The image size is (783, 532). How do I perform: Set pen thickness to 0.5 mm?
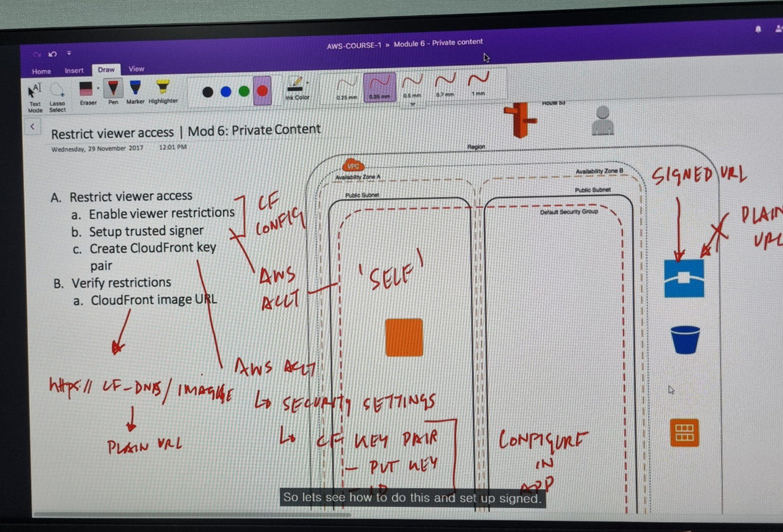[x=412, y=85]
